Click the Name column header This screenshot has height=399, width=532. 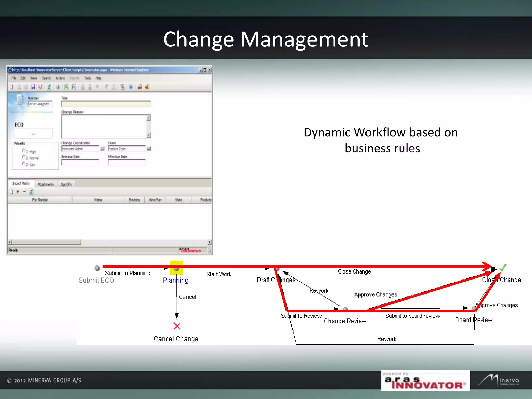coord(98,200)
